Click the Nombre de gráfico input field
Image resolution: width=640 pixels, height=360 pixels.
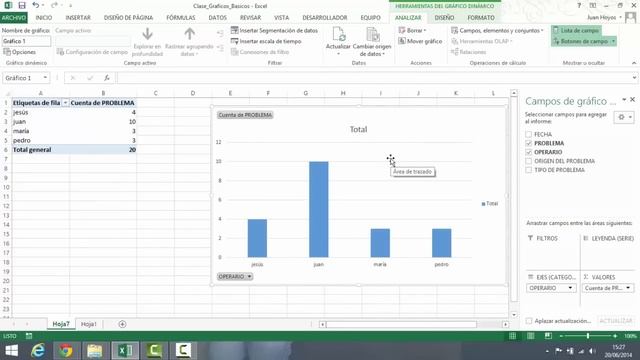(x=27, y=41)
